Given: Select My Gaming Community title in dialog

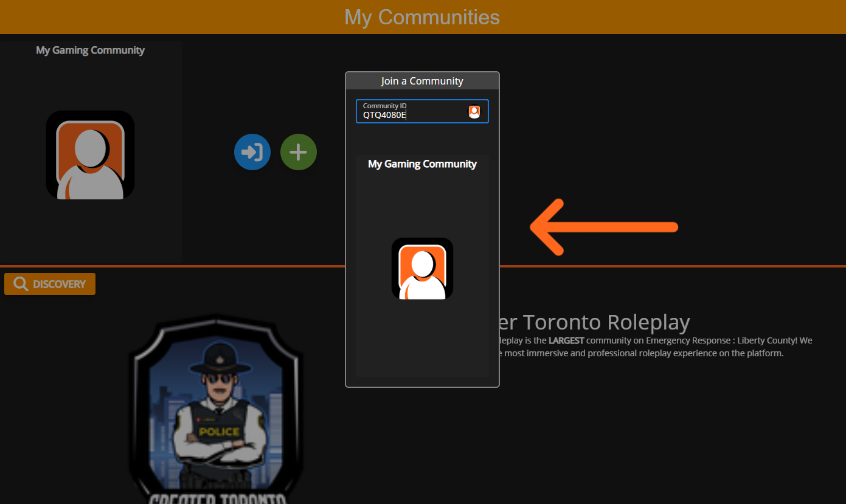Looking at the screenshot, I should tap(422, 164).
